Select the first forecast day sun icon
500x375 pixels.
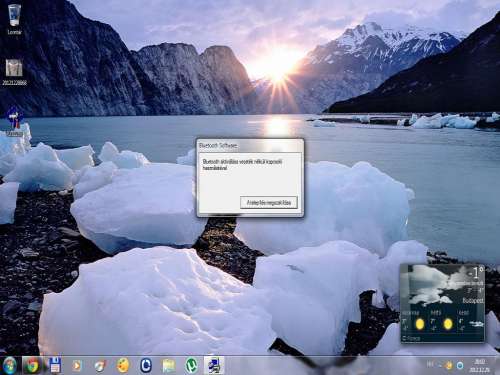click(420, 324)
